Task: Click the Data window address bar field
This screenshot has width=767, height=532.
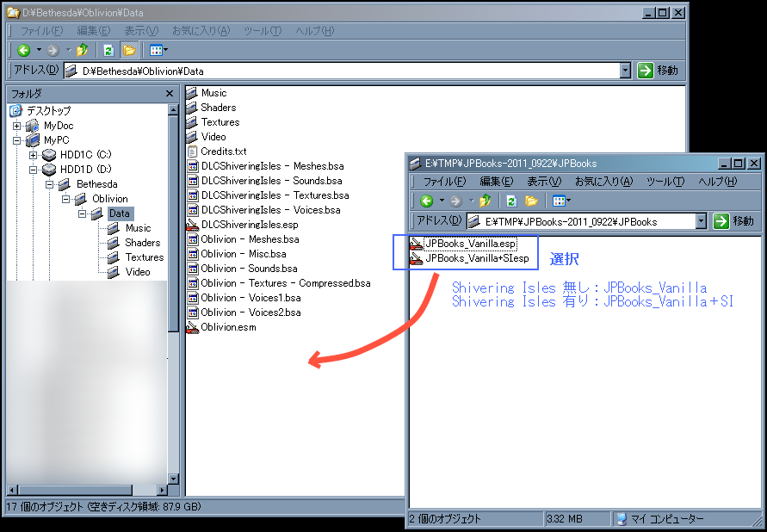Action: (344, 71)
